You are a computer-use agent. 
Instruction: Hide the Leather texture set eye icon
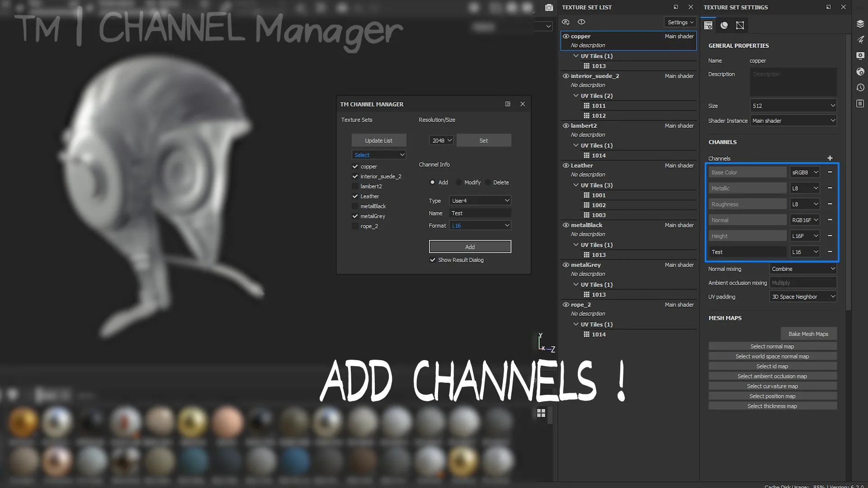click(x=566, y=165)
